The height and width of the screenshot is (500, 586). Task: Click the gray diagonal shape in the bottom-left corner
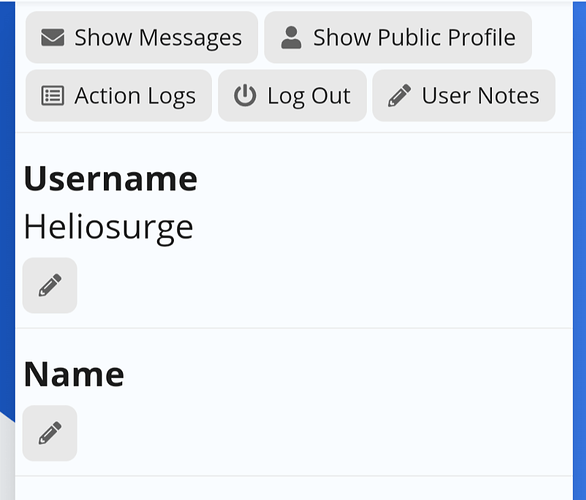[7, 460]
